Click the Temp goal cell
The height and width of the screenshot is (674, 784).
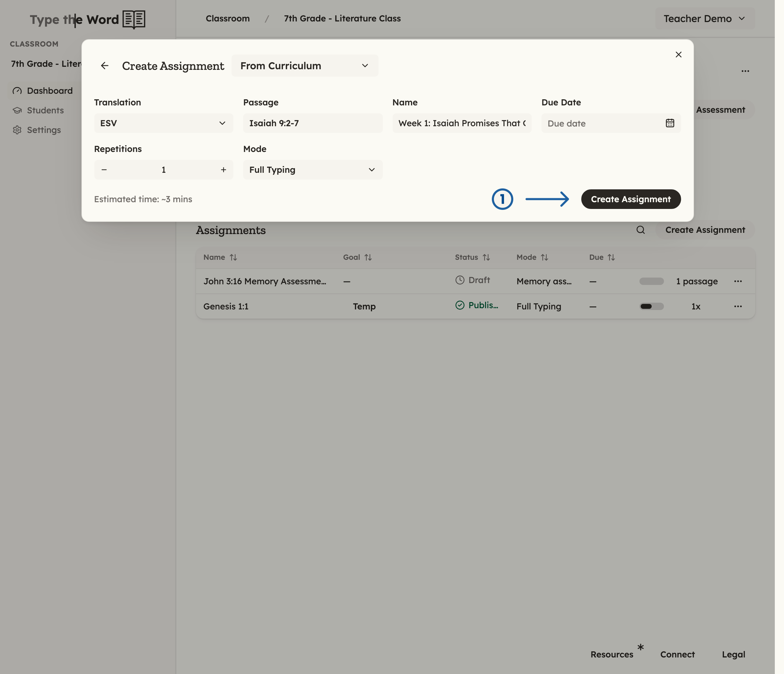[364, 306]
